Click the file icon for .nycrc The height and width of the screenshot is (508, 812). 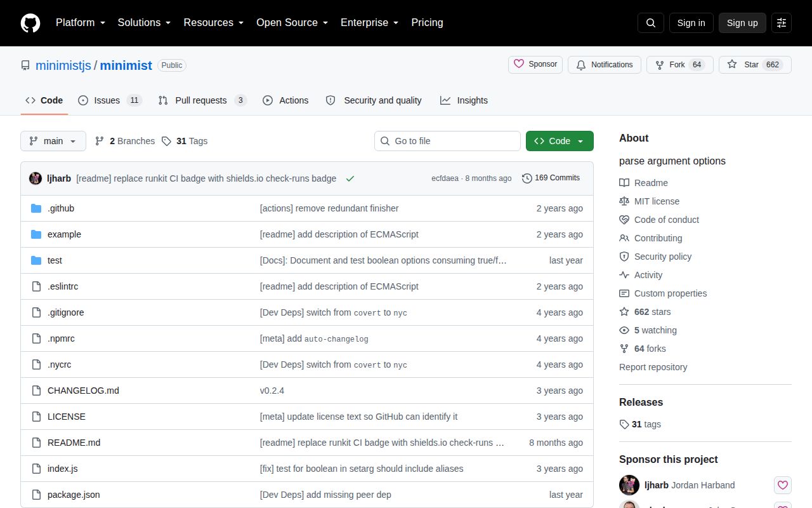point(36,364)
